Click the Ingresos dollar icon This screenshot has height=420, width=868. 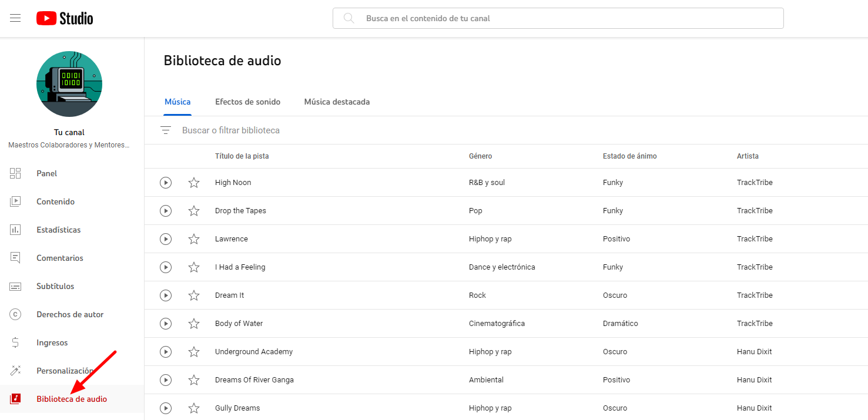tap(15, 342)
